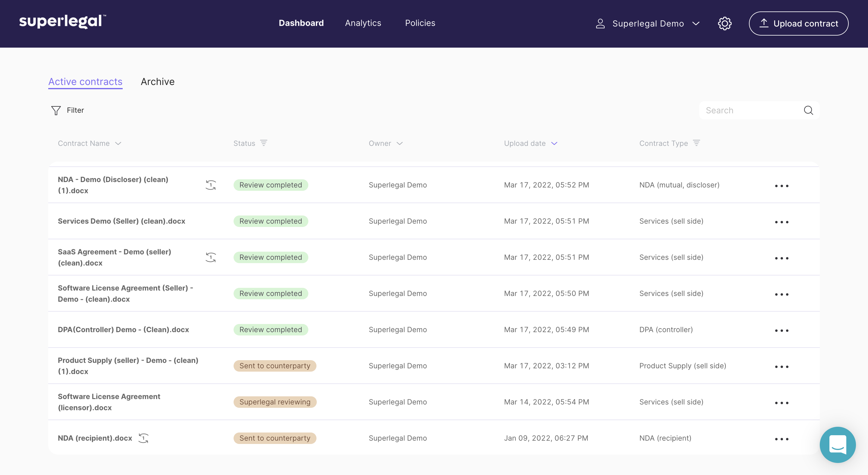Switch to the Archive tab
Viewport: 868px width, 475px height.
pos(157,82)
